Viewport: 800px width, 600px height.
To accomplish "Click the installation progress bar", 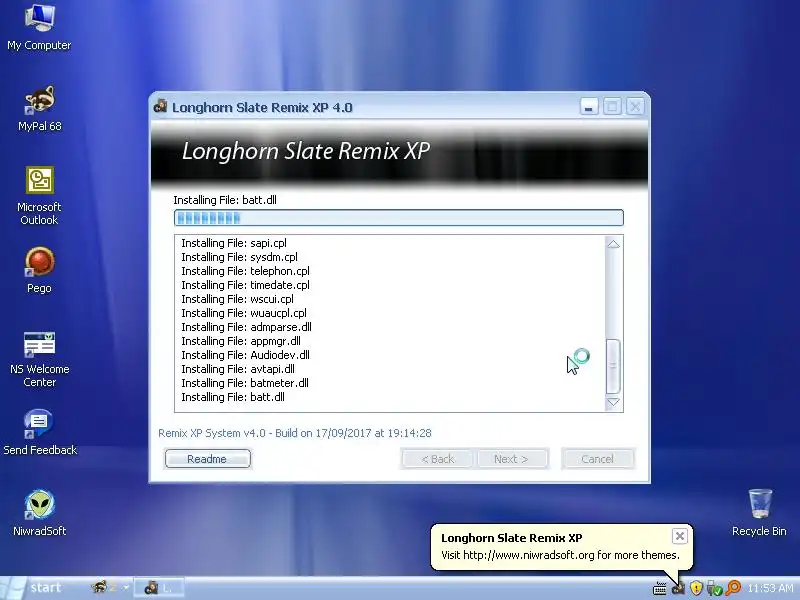I will tap(398, 218).
